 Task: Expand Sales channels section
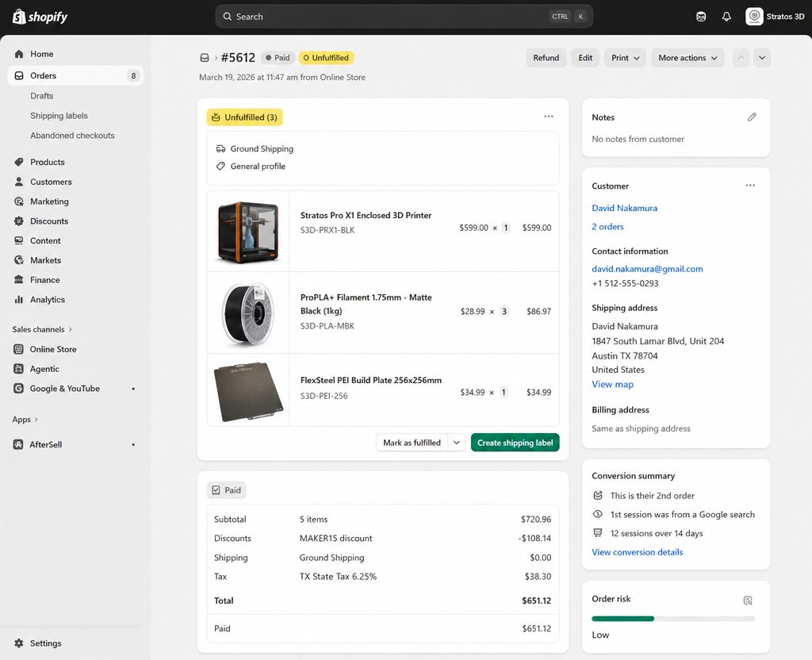point(43,329)
